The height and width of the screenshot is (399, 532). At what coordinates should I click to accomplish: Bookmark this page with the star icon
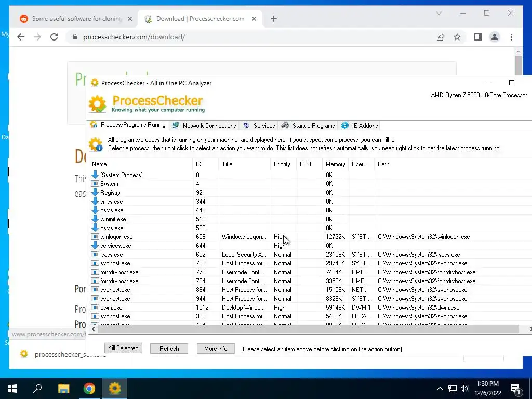[x=457, y=37]
